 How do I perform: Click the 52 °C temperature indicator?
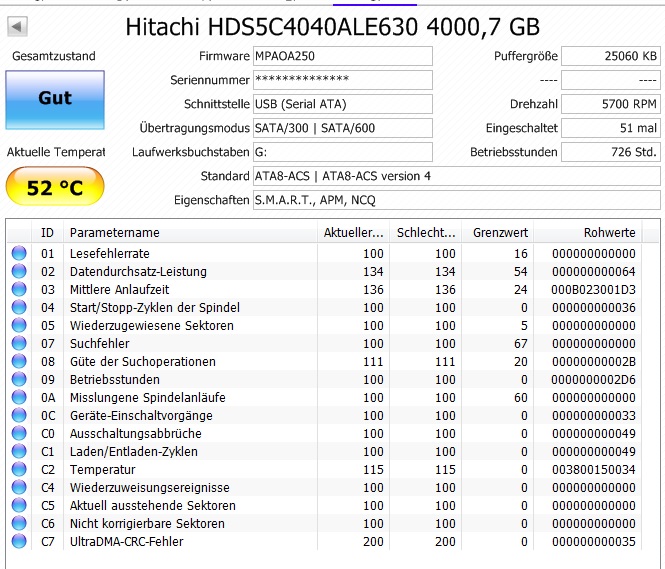coord(55,187)
